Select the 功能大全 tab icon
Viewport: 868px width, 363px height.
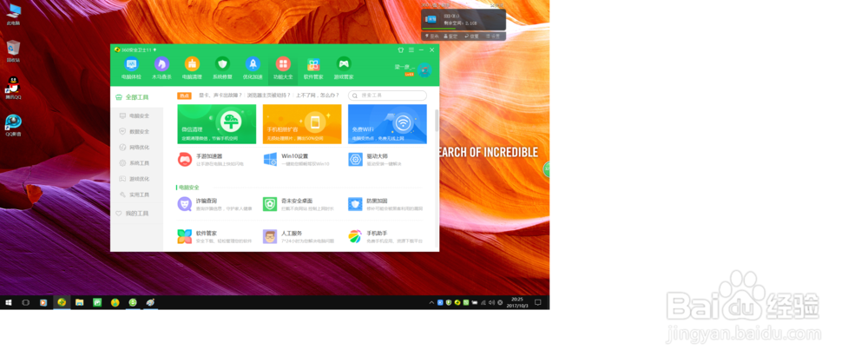click(x=283, y=63)
